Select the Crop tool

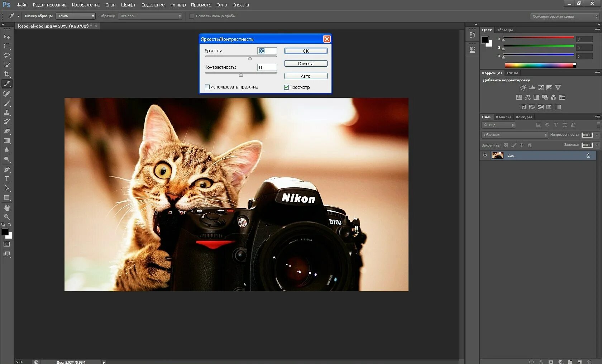(x=7, y=74)
